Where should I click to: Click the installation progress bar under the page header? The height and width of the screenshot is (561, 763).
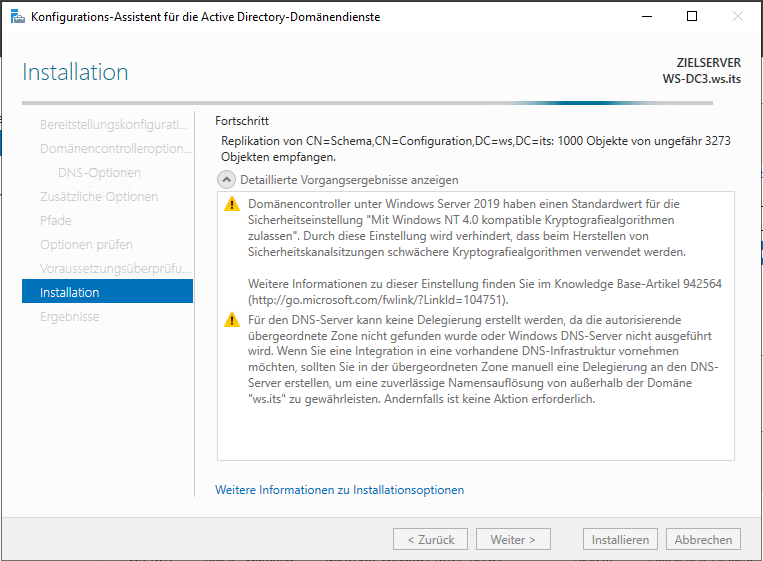(x=367, y=103)
